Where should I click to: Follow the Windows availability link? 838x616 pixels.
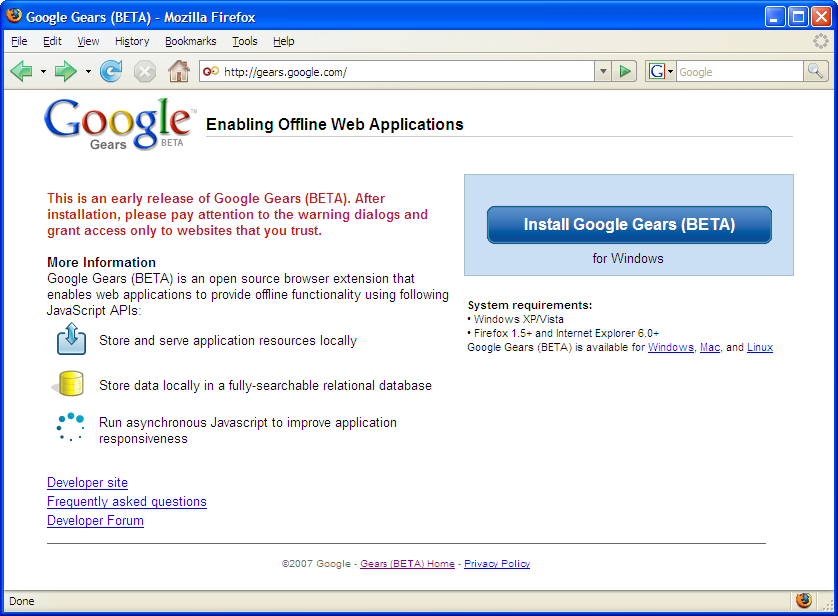[671, 347]
